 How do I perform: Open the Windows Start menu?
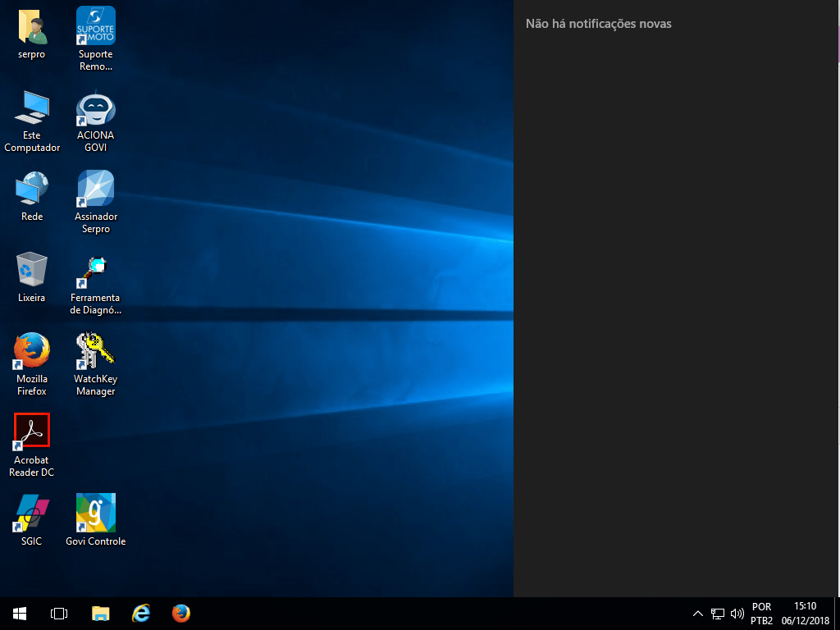[x=20, y=614]
